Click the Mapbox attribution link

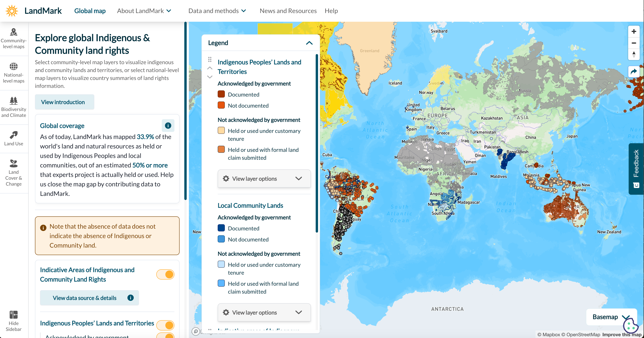click(x=549, y=334)
